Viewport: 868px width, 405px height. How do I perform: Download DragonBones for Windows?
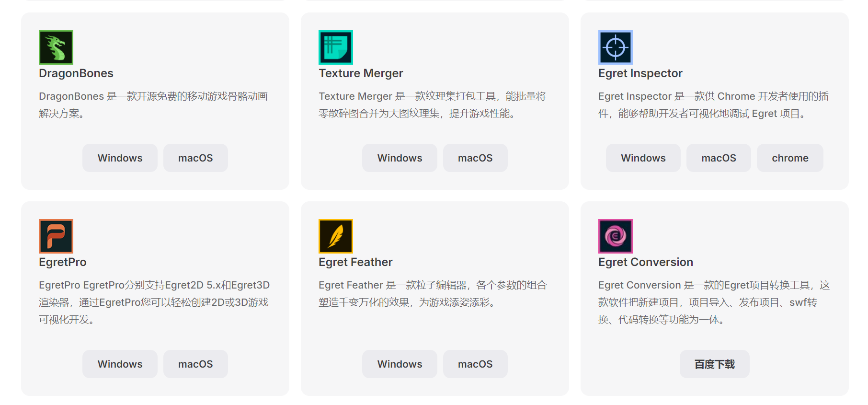[x=120, y=158]
